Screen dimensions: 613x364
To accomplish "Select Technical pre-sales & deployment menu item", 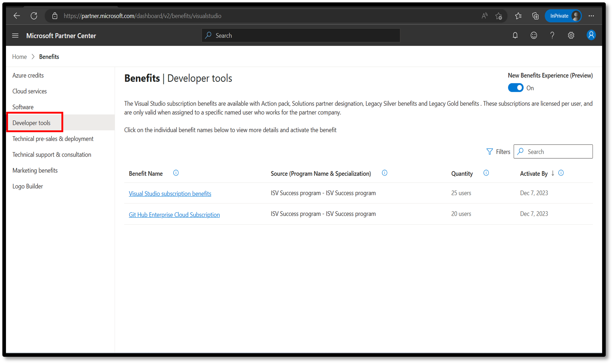I will click(x=53, y=139).
